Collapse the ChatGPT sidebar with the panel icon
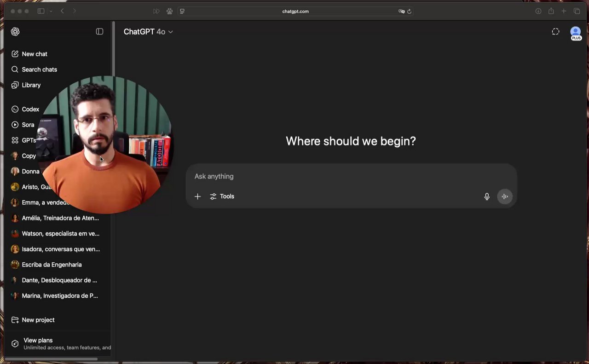 [99, 32]
